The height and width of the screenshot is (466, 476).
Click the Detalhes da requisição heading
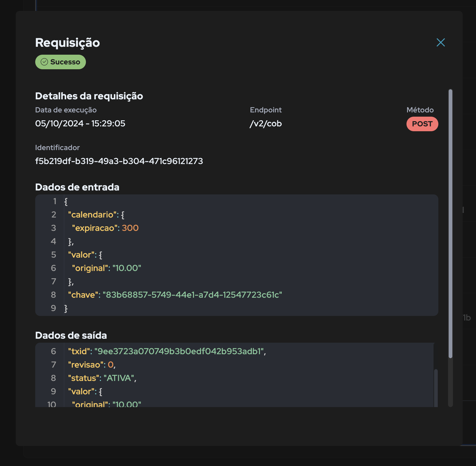point(89,96)
